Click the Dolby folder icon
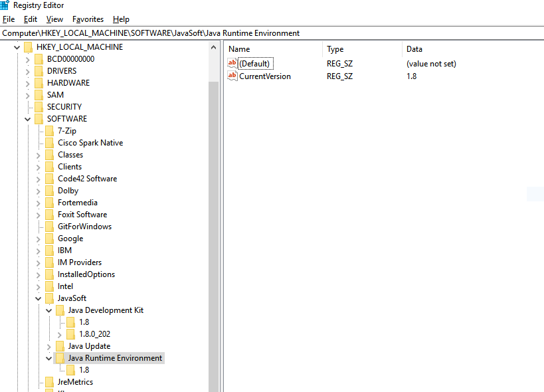 50,191
